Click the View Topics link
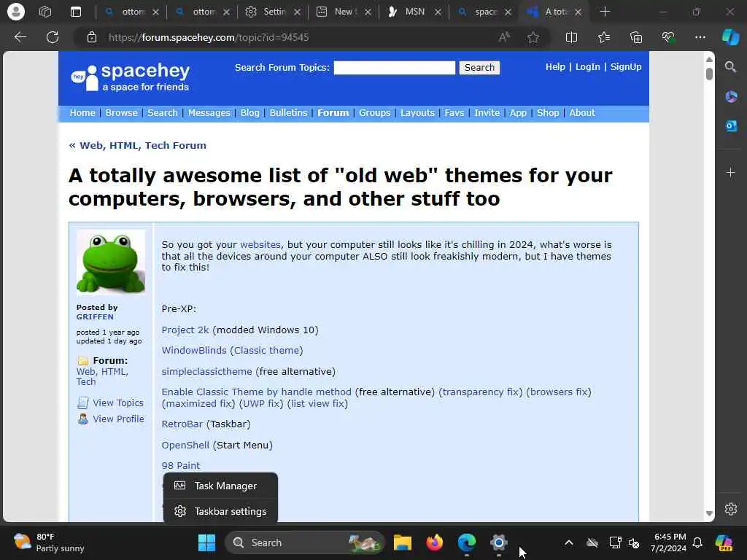 (117, 402)
